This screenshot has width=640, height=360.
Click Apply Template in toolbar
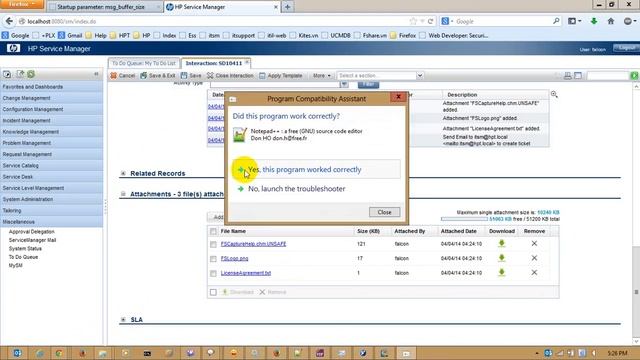coord(281,76)
